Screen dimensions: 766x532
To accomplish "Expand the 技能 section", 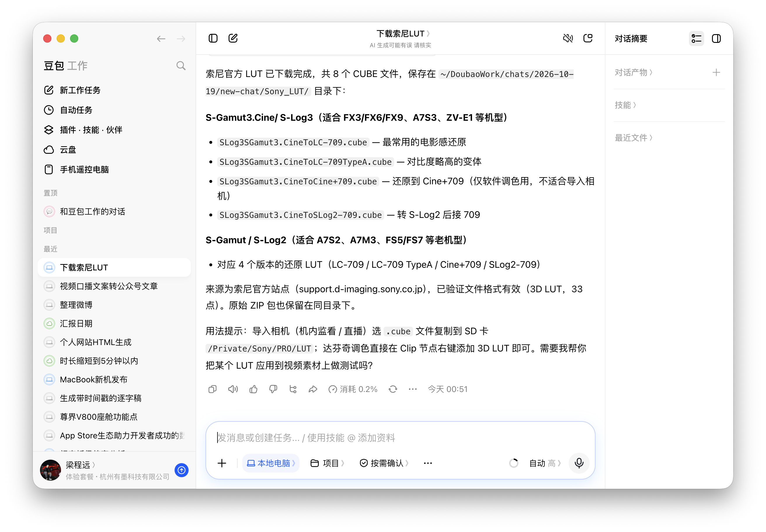I will [x=626, y=105].
